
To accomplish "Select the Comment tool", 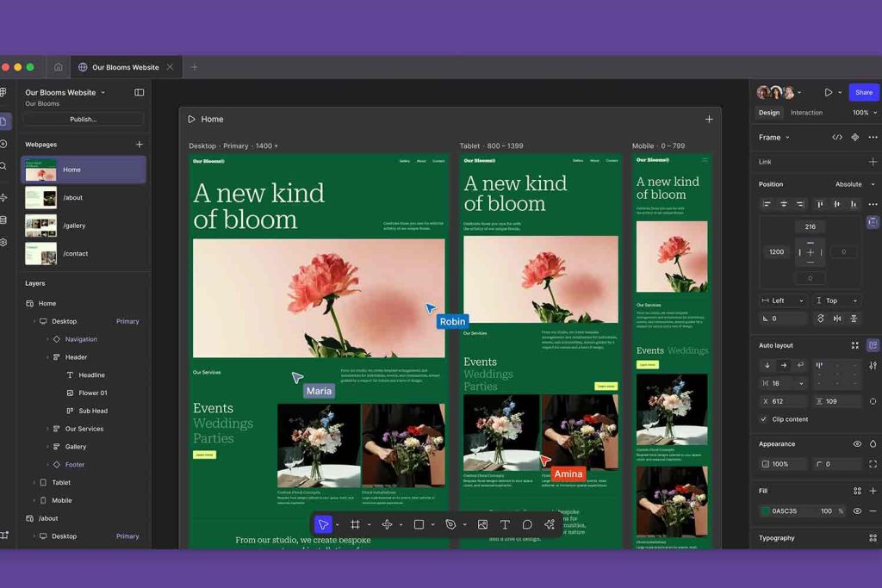I will (x=527, y=524).
